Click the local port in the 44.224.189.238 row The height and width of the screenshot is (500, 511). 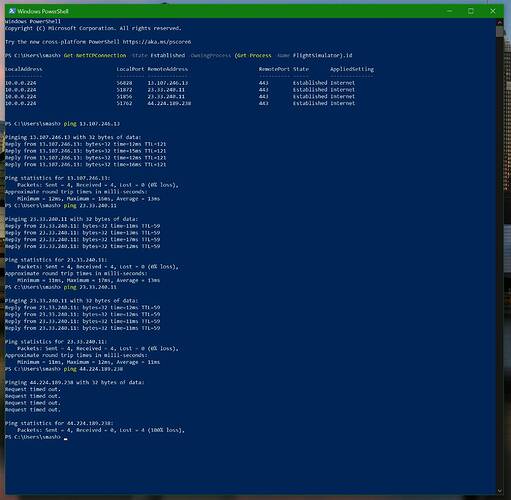(x=124, y=103)
